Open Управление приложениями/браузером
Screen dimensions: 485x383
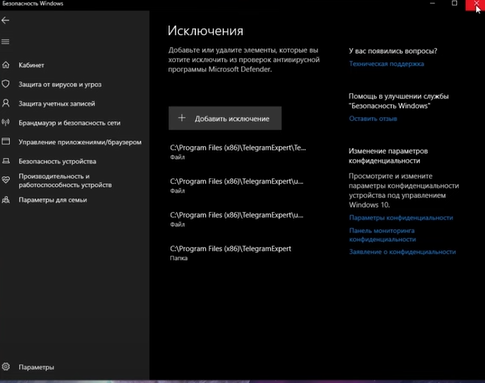(80, 142)
